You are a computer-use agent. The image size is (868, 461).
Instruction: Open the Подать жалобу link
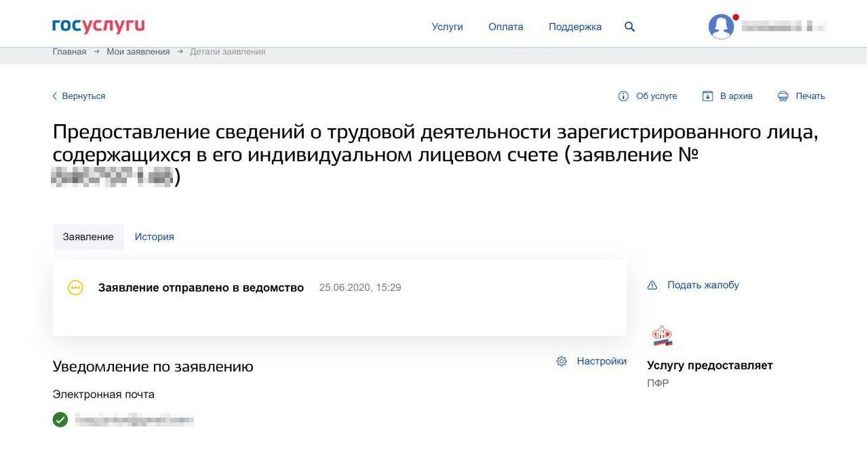[703, 285]
